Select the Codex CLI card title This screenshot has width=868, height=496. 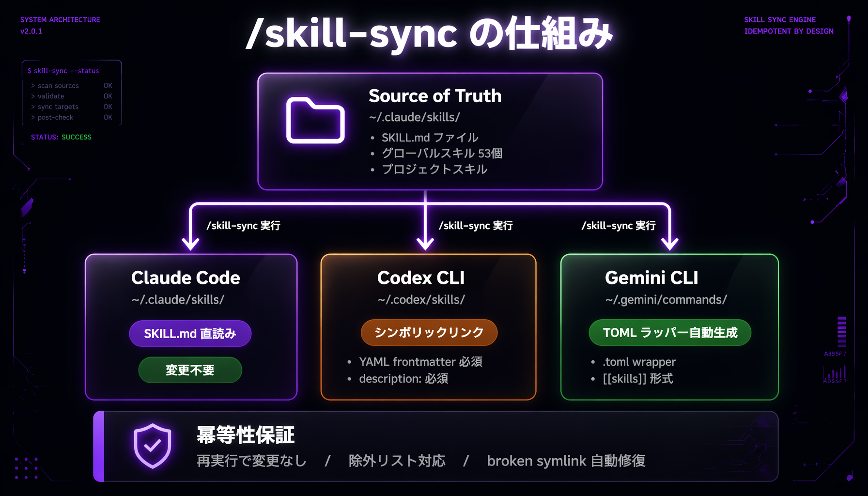coord(421,278)
